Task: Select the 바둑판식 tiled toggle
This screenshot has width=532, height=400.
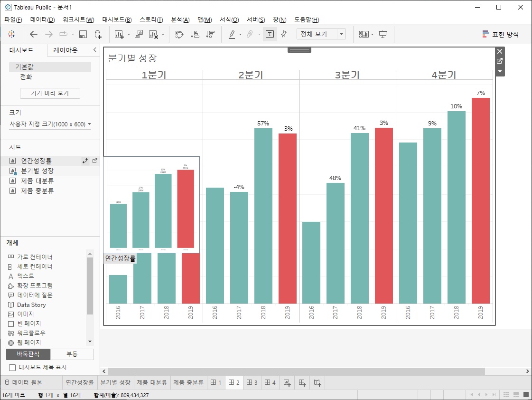Action: pos(28,354)
